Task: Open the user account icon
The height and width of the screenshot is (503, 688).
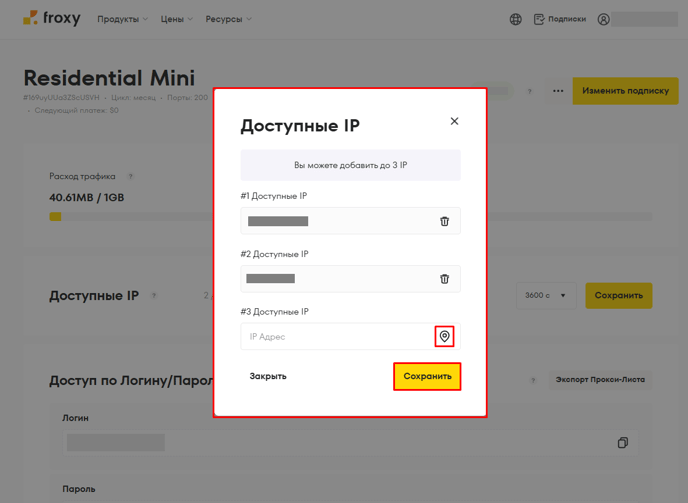Action: (x=604, y=19)
